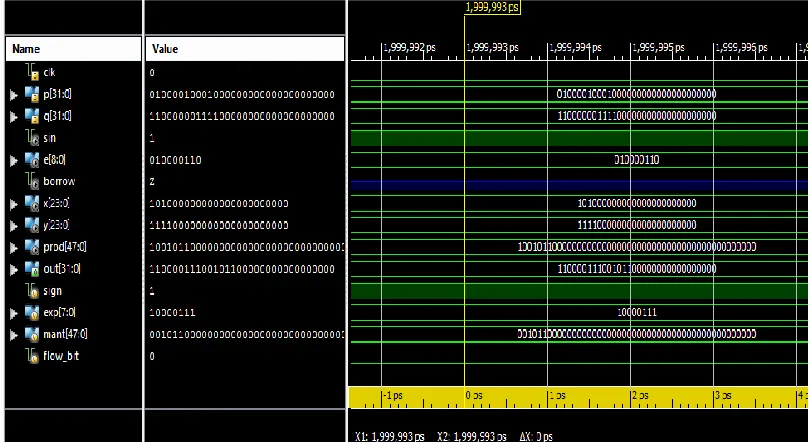The image size is (812, 442).
Task: Select the mant[47:0] signal name
Action: pos(65,334)
